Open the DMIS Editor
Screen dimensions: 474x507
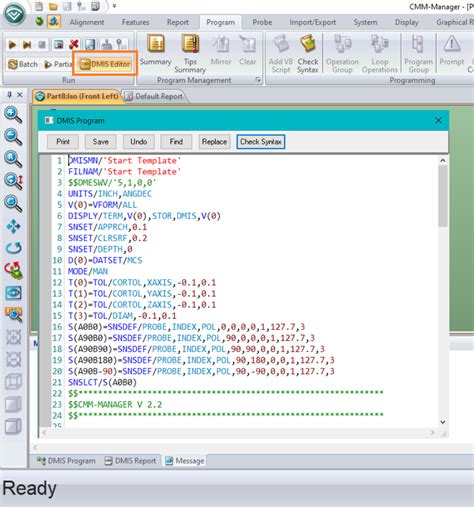coord(105,64)
